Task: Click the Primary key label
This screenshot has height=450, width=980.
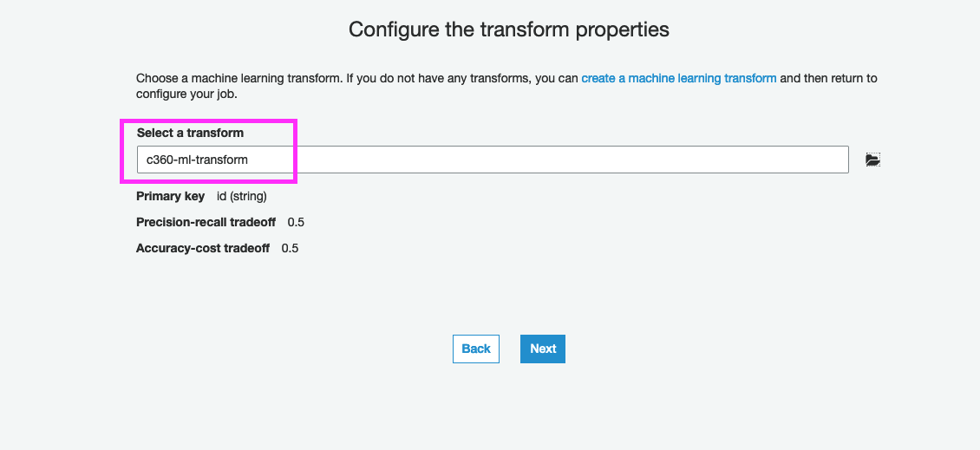Action: pos(170,197)
